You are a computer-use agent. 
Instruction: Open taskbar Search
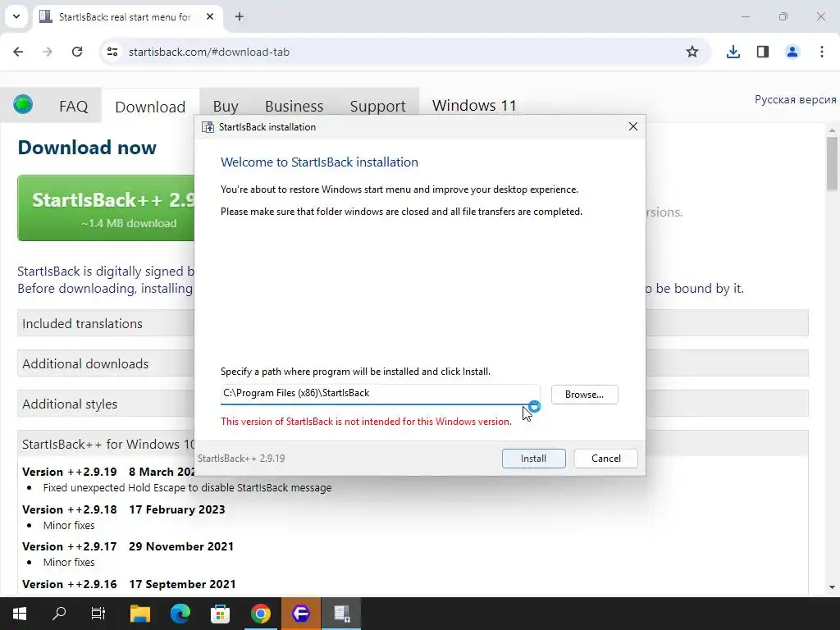(x=59, y=614)
